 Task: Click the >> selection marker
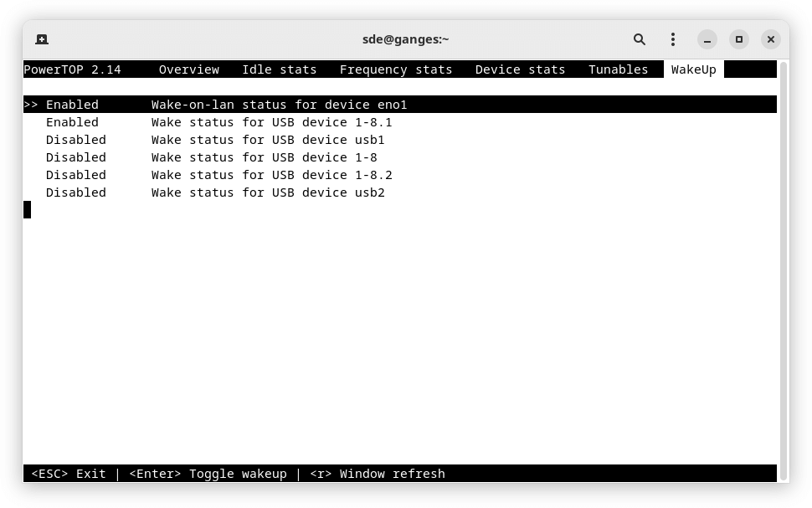click(x=30, y=105)
